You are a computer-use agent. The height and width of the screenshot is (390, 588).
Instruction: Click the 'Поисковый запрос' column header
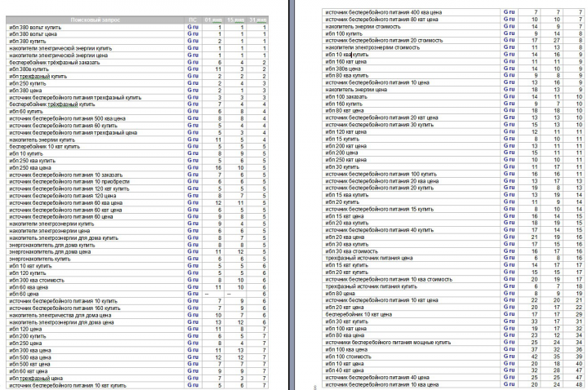tap(96, 20)
